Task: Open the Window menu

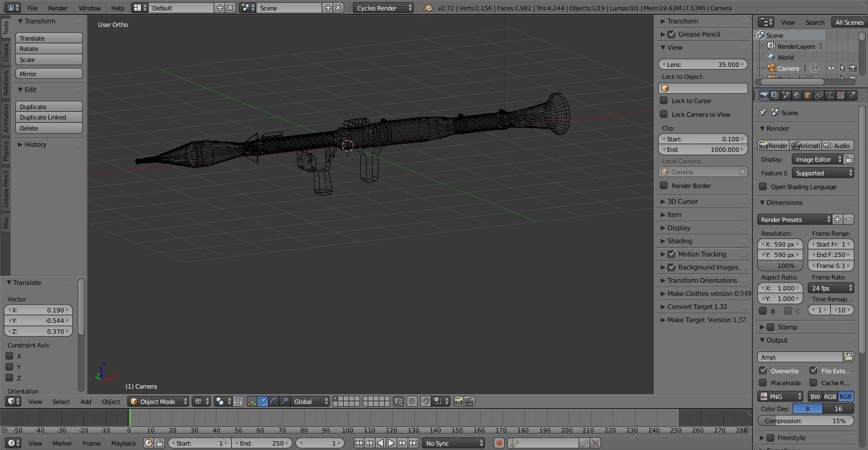Action: (89, 8)
